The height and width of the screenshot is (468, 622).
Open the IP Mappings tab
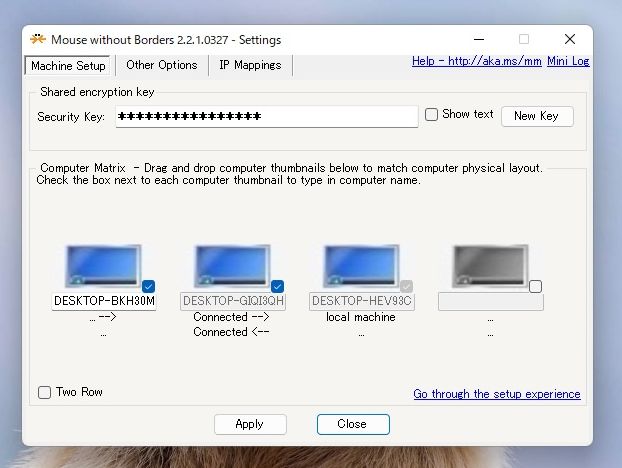(x=250, y=65)
